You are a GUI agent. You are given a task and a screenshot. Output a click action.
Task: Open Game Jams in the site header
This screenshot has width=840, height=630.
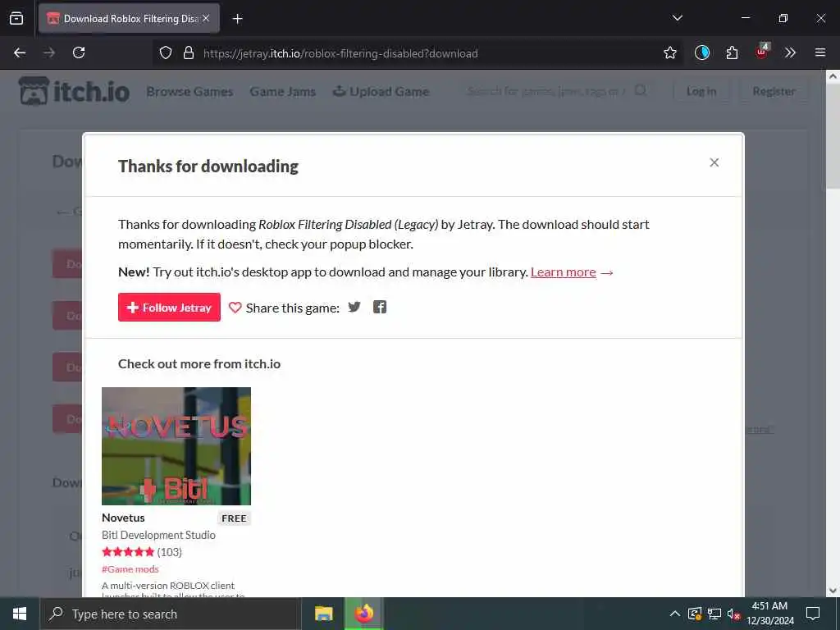click(282, 92)
